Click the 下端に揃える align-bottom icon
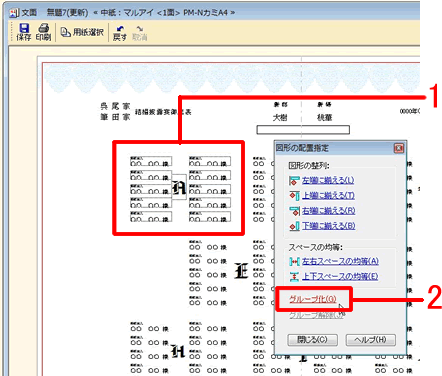 pyautogui.click(x=294, y=226)
